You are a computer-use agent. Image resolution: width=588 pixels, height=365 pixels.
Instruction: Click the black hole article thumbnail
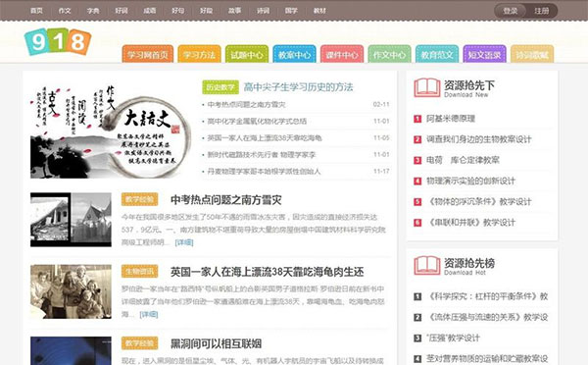71,350
